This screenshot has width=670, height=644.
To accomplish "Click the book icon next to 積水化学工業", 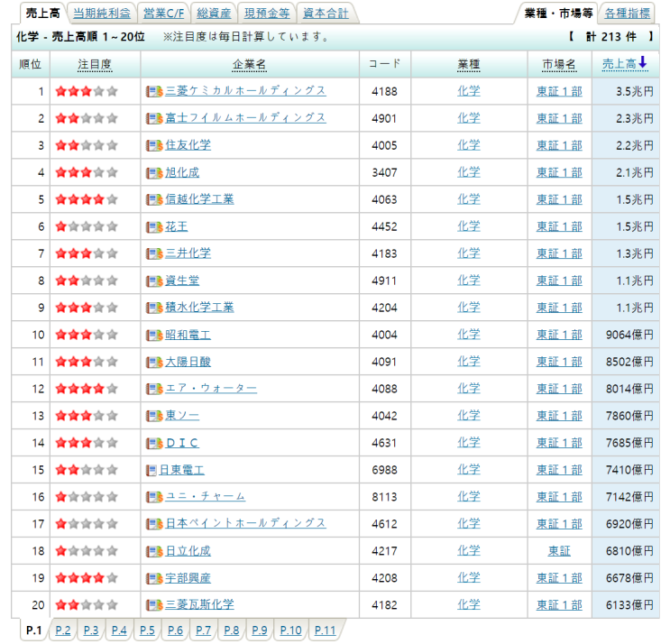I will coord(154,308).
